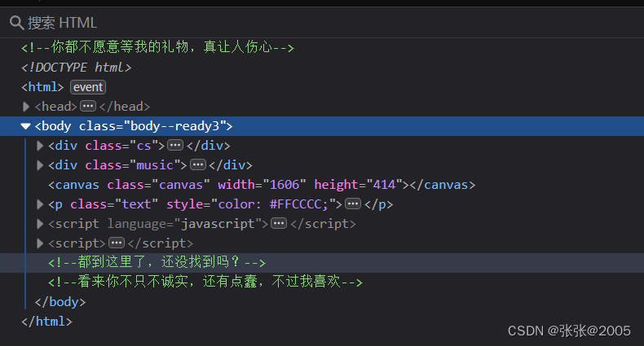Click the color: #FFCCCC; style value

coord(273,204)
